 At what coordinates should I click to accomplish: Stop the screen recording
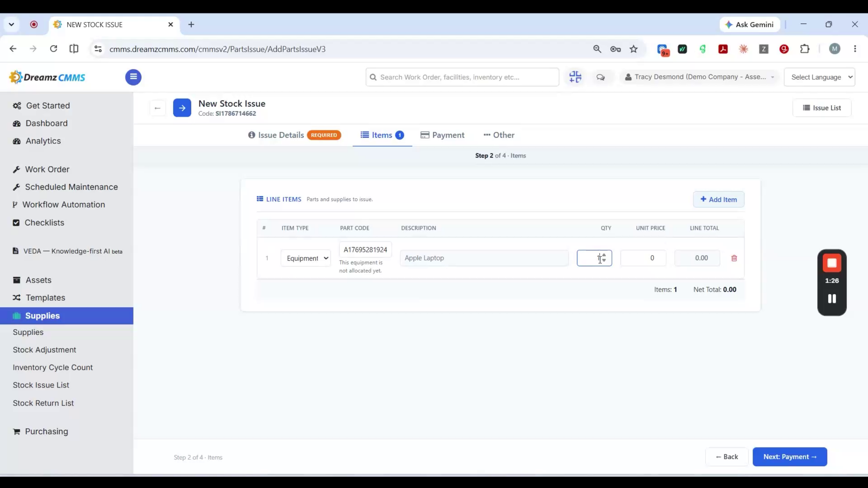832,263
